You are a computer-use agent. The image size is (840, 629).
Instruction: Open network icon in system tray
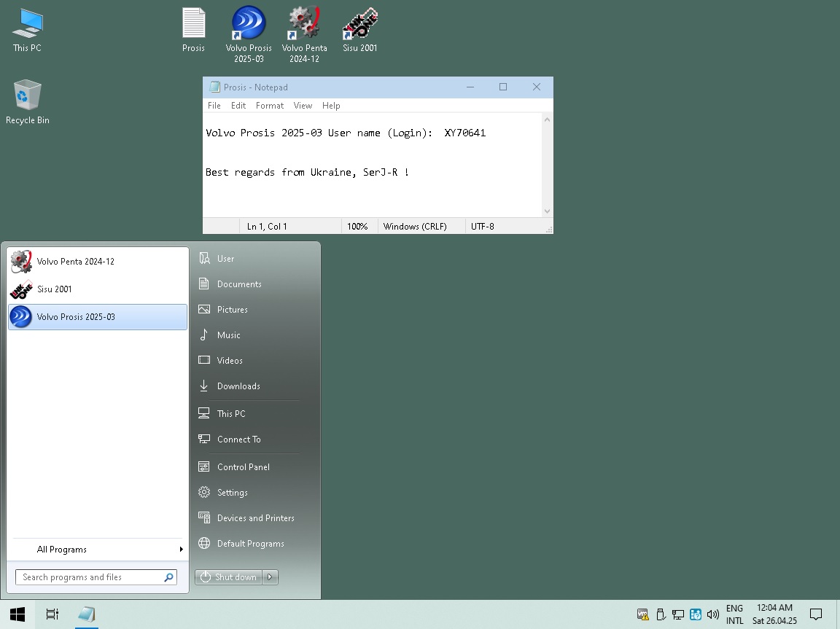pos(678,614)
